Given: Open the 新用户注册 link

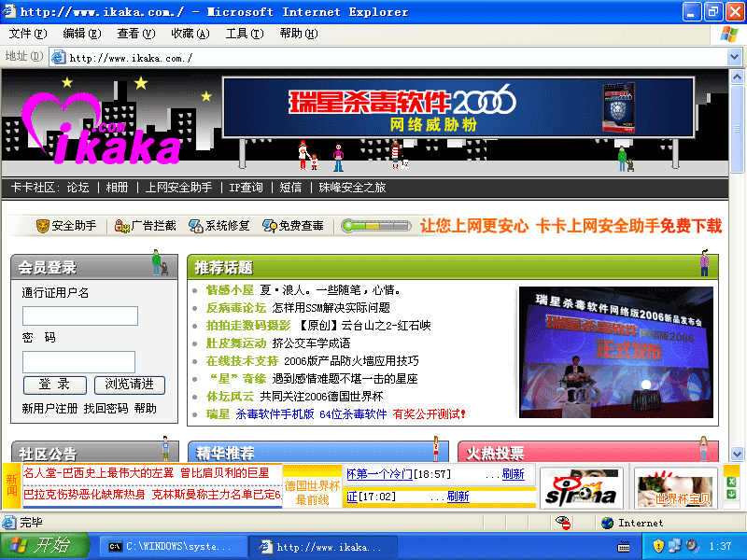Looking at the screenshot, I should click(x=49, y=409).
